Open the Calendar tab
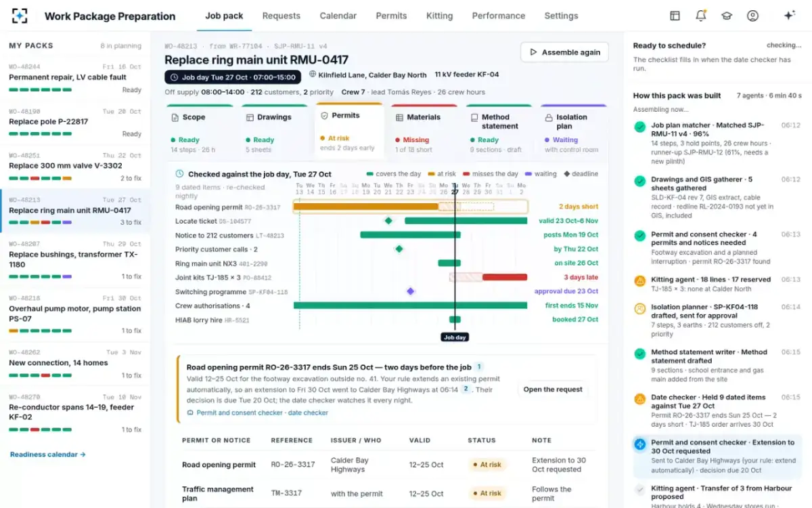 [x=338, y=16]
